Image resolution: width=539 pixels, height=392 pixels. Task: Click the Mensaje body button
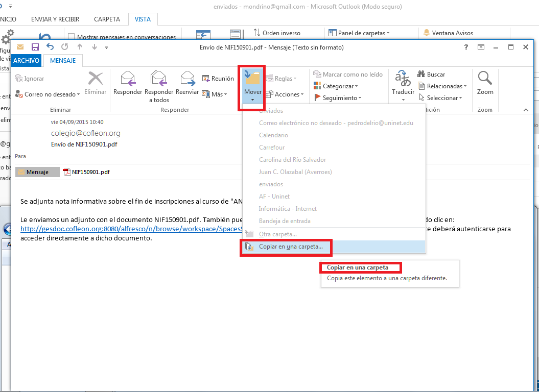click(37, 172)
